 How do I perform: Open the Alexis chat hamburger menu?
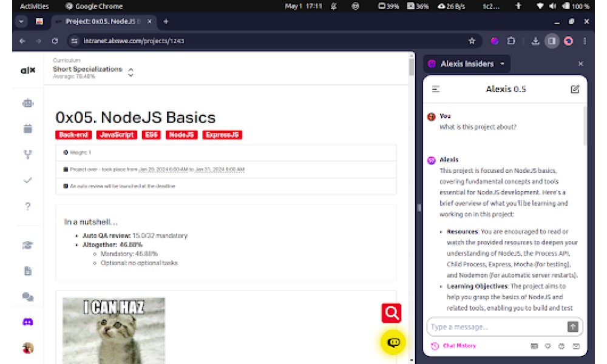pos(436,89)
